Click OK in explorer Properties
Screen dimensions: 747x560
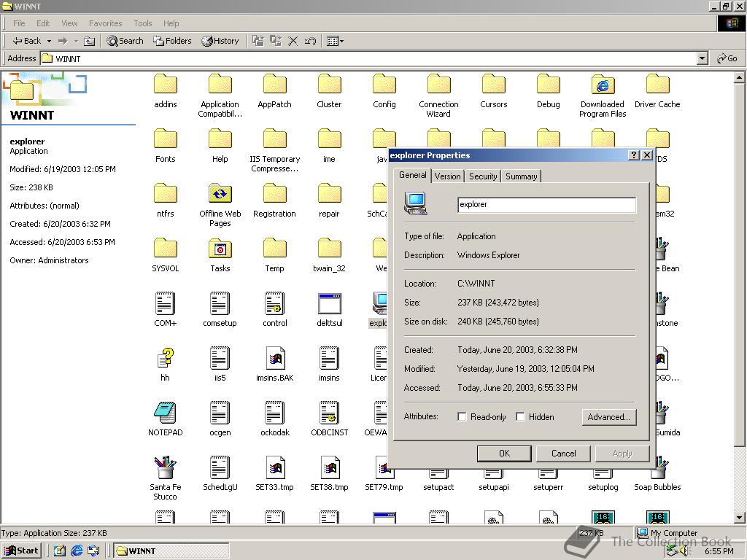coord(504,454)
